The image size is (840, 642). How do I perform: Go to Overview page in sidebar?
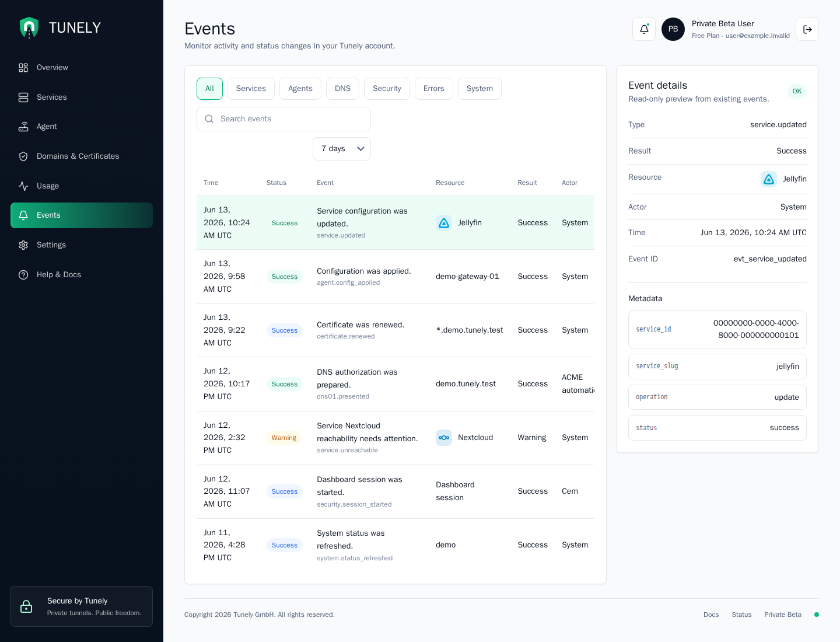[x=82, y=68]
